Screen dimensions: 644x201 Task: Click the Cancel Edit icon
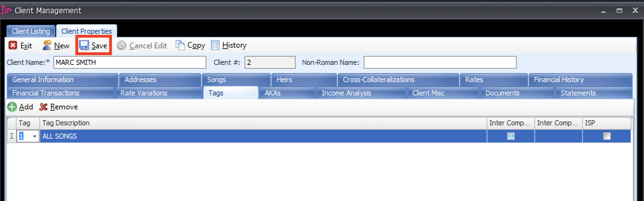coord(121,45)
